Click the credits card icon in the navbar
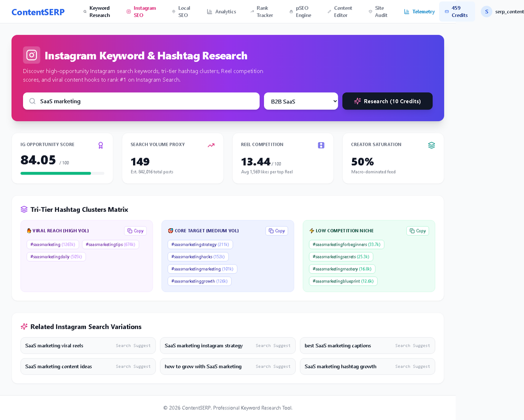 (x=447, y=12)
